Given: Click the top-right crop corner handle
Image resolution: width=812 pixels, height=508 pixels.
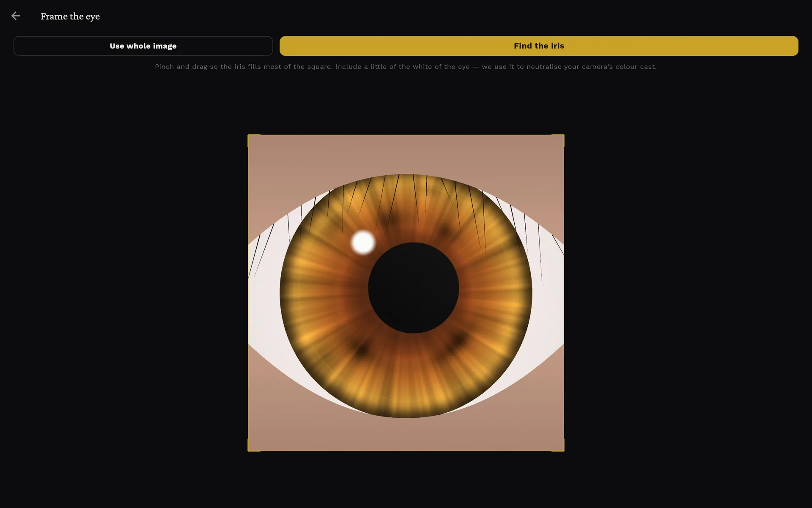Looking at the screenshot, I should click(x=558, y=141).
